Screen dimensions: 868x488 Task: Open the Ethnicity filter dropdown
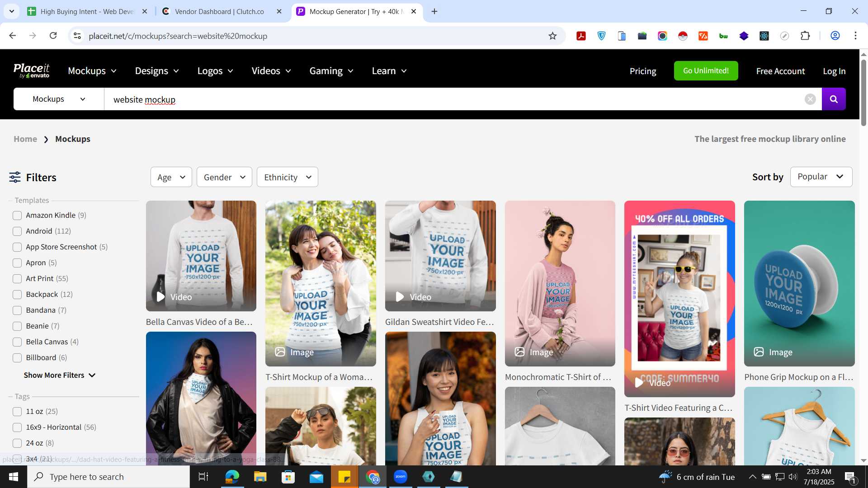[x=288, y=177]
